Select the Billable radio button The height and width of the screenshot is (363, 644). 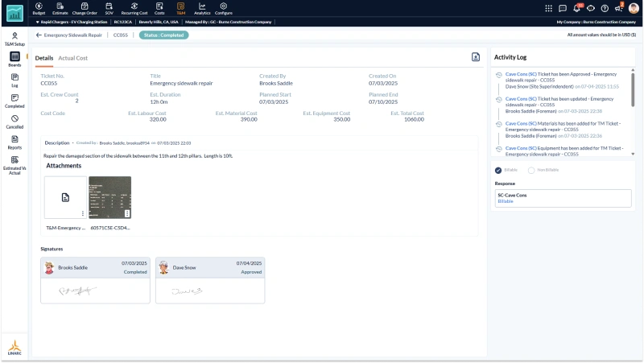pyautogui.click(x=498, y=170)
